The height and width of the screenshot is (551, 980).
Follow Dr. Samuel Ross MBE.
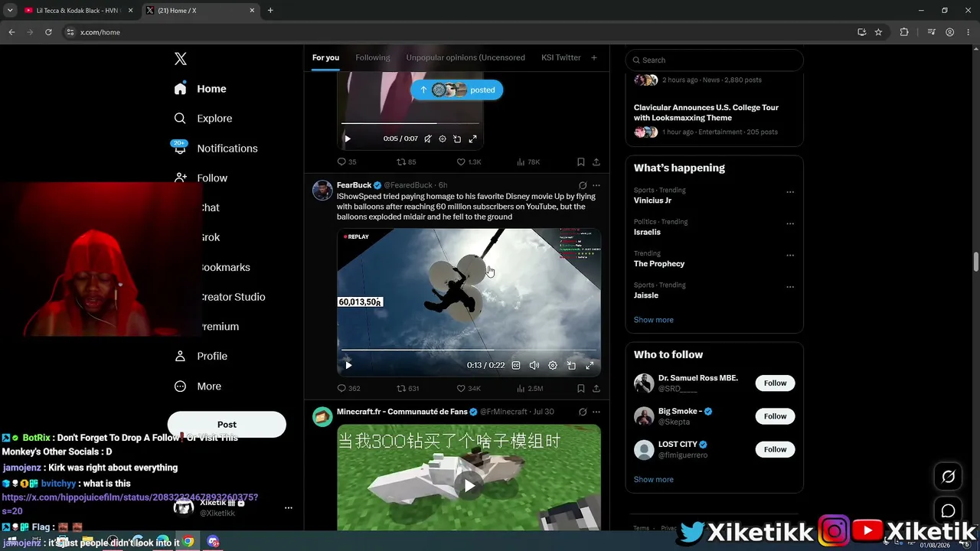tap(775, 383)
